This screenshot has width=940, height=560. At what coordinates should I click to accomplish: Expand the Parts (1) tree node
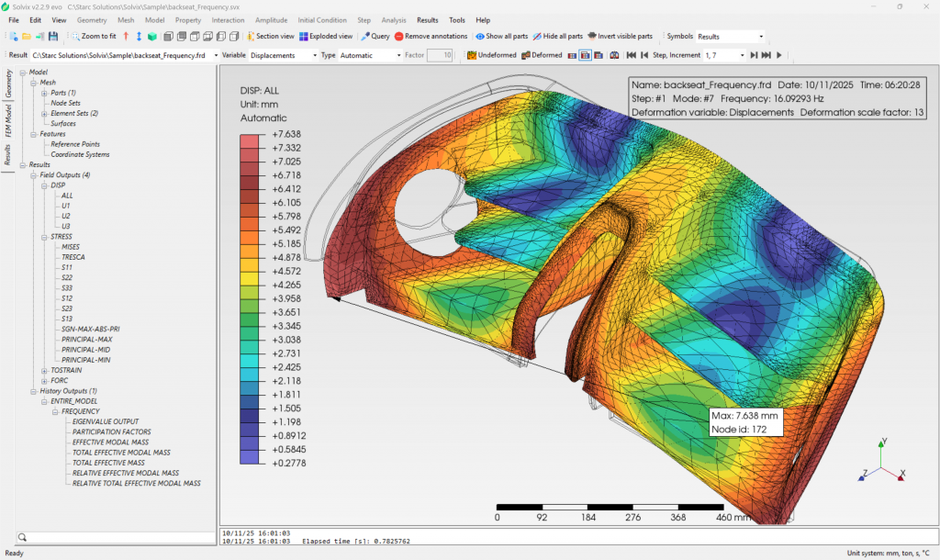pyautogui.click(x=43, y=93)
